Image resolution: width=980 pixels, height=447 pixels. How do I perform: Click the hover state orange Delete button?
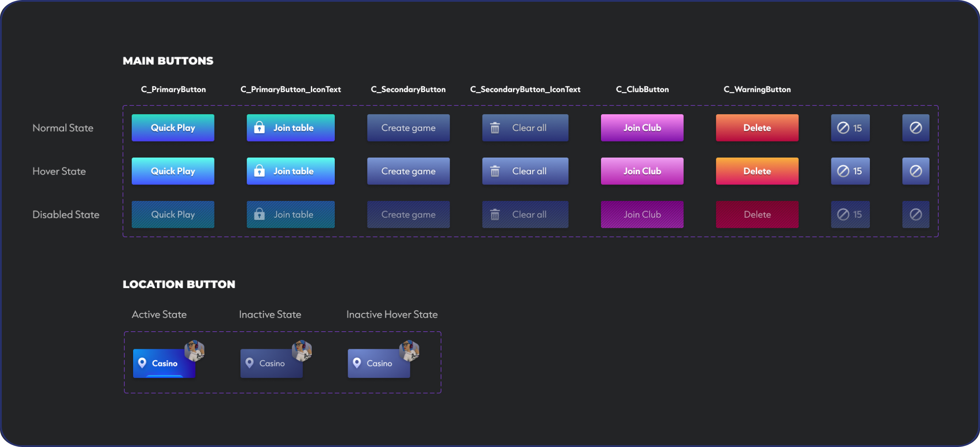click(757, 171)
